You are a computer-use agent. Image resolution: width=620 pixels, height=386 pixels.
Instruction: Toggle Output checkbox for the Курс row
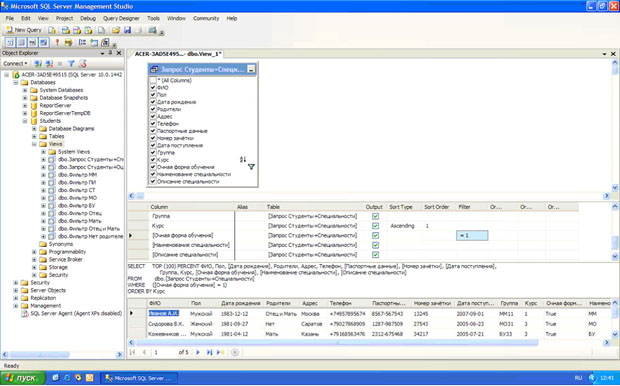point(375,226)
